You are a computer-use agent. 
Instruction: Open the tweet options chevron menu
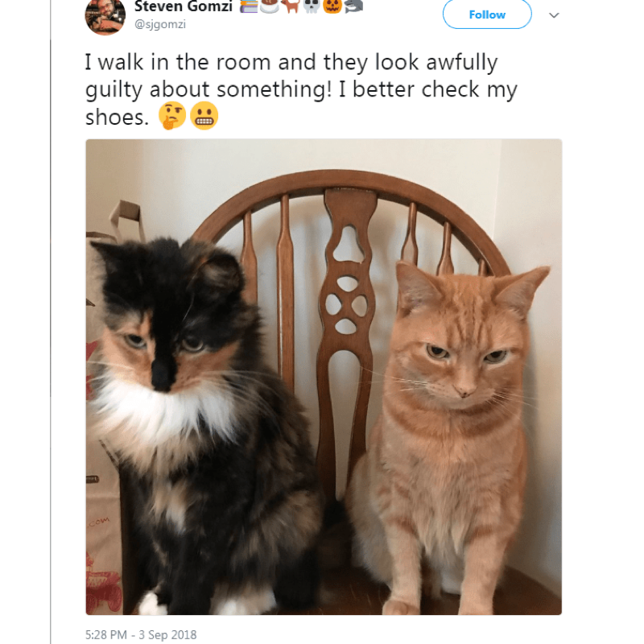pos(554,15)
